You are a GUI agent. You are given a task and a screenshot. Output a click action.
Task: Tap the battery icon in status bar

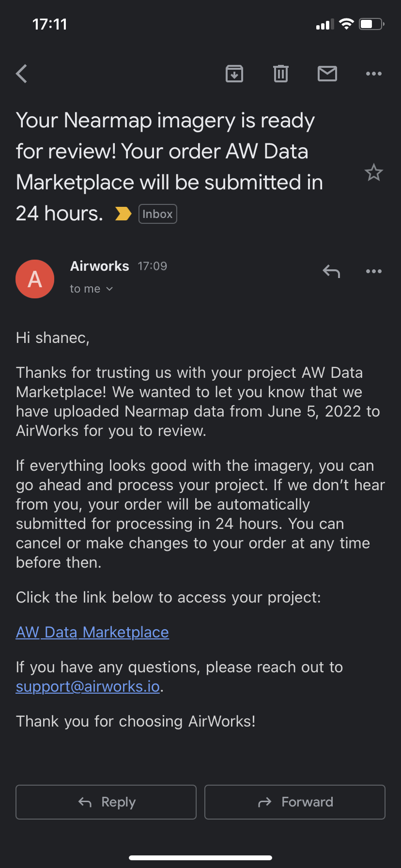tap(372, 24)
